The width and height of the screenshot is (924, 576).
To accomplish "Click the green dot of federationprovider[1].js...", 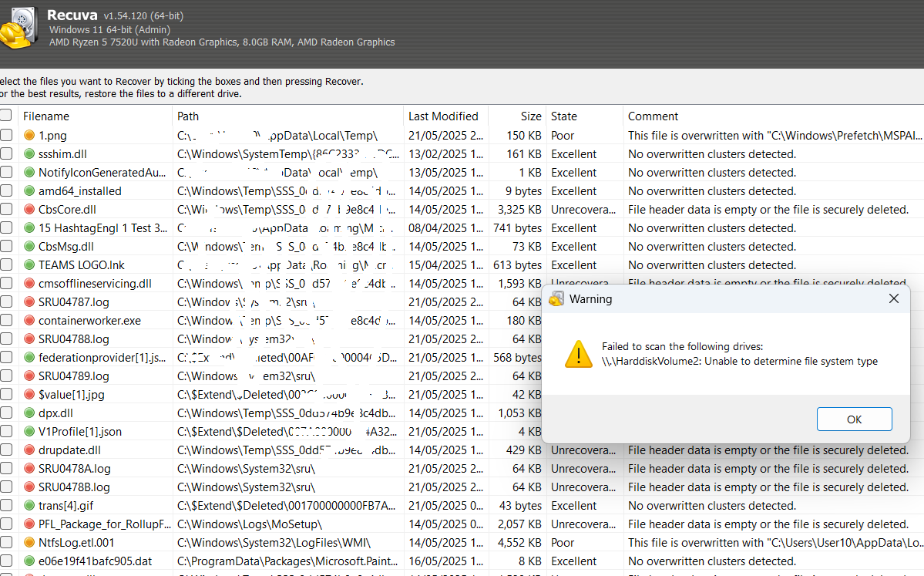I will point(29,357).
